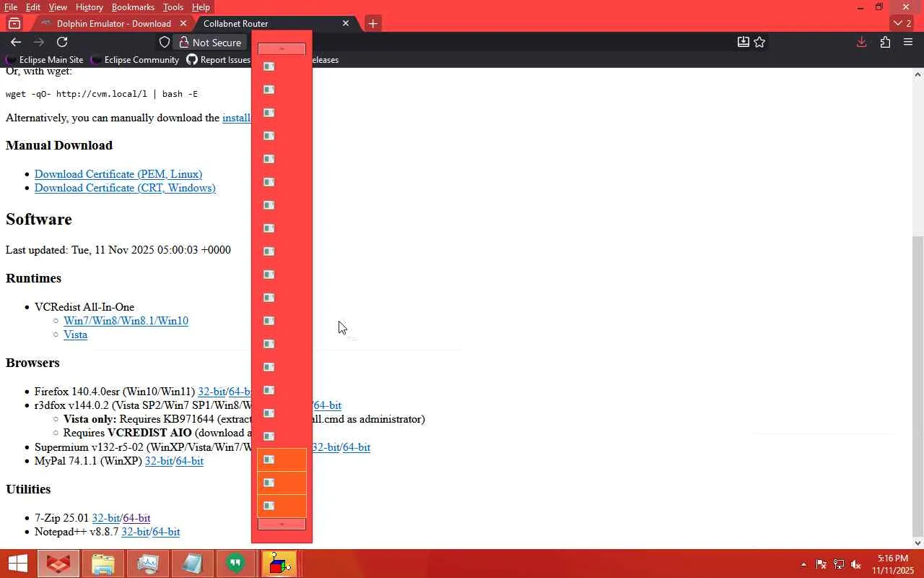Click the page scrollbar up arrow
The width and height of the screenshot is (924, 578).
pyautogui.click(x=918, y=74)
